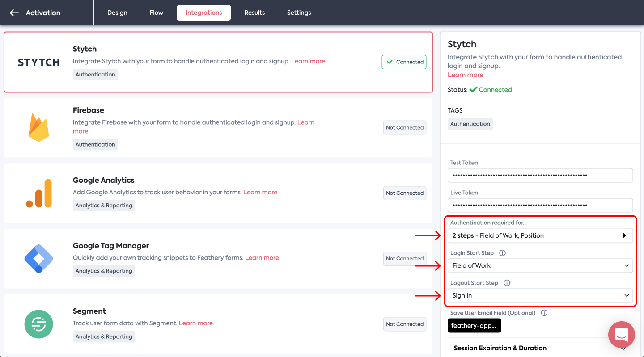Click the Google Tag Manager diamond logo
The image size is (644, 357).
click(38, 259)
